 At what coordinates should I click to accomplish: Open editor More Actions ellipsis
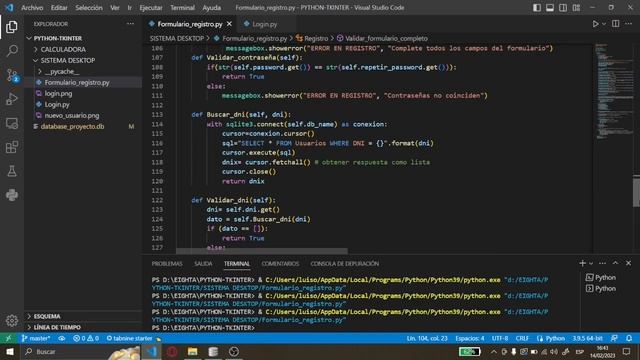point(628,24)
